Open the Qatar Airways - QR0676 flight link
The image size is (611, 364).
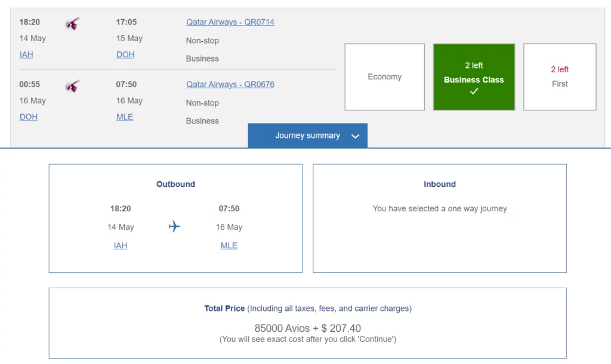[x=230, y=85]
